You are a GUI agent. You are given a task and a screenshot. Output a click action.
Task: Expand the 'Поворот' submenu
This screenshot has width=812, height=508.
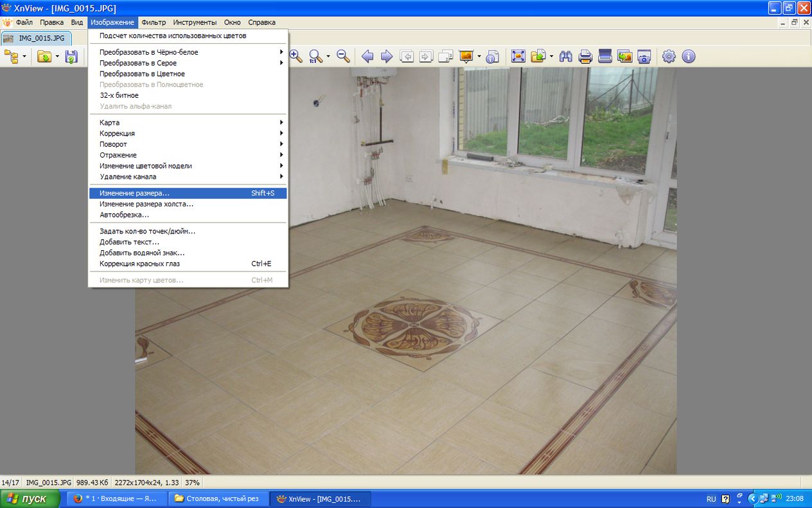coord(188,144)
